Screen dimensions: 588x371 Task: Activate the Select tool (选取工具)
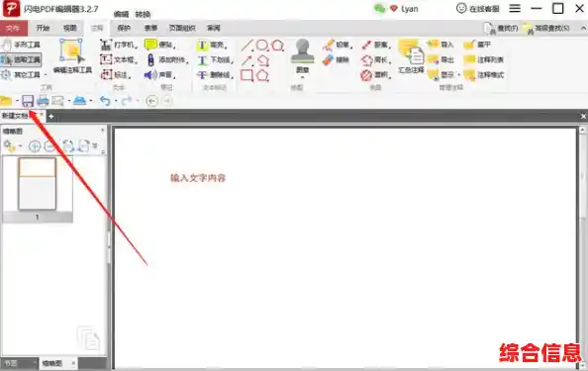click(21, 59)
